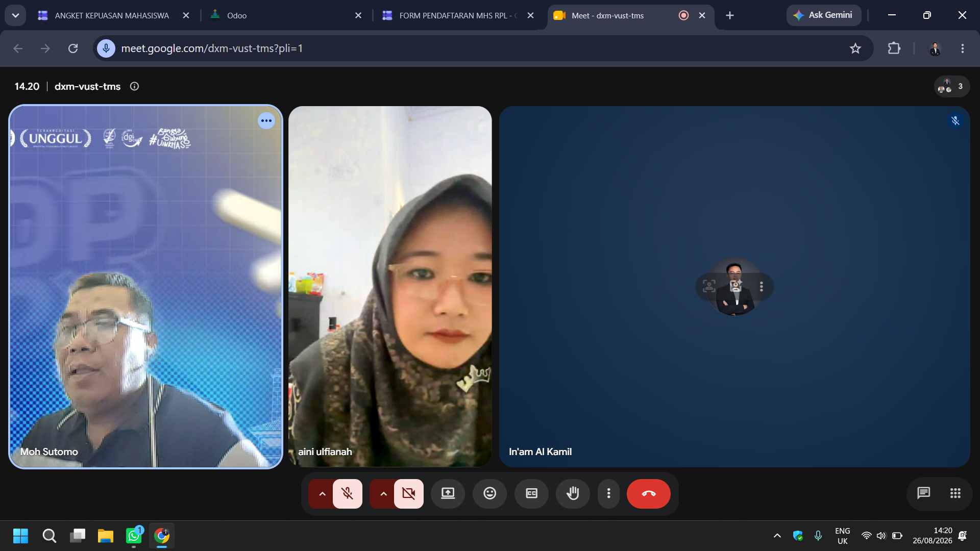980x551 pixels.
Task: Open the tab search dropdown arrow
Action: pyautogui.click(x=15, y=15)
